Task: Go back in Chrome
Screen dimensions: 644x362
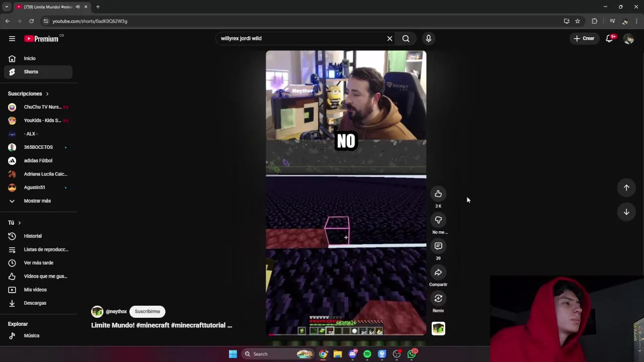Action: [x=7, y=21]
